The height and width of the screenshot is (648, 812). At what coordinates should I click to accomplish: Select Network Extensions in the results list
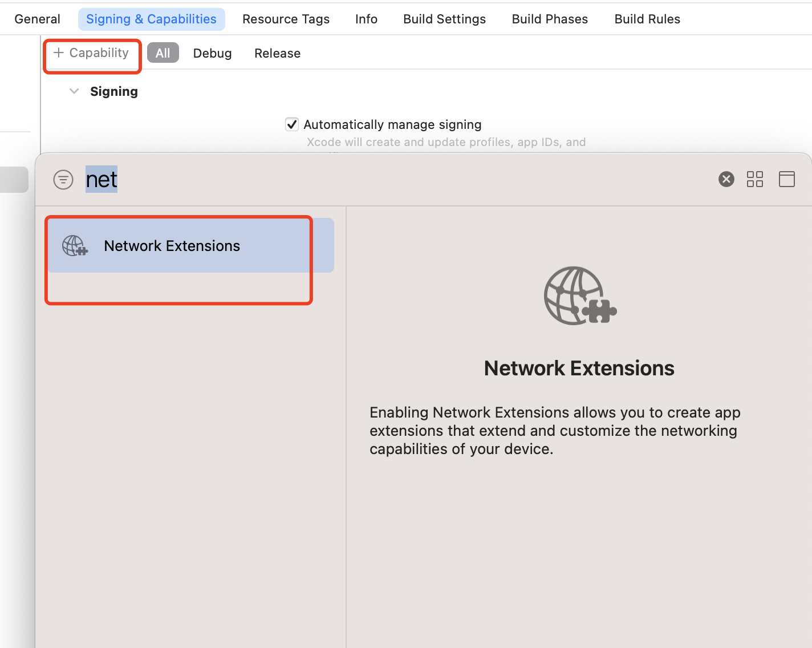point(172,246)
